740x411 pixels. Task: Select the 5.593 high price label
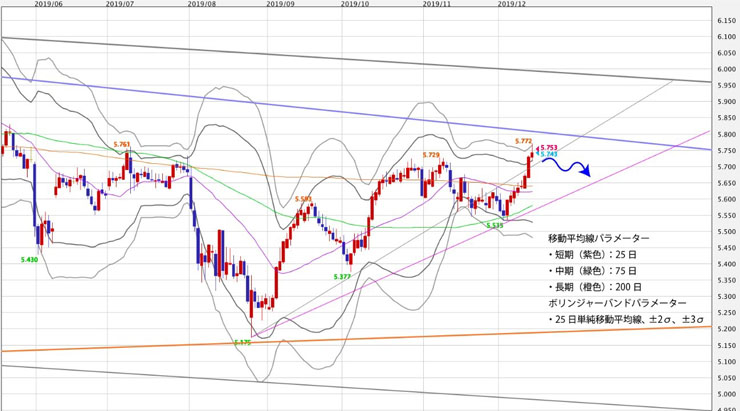pos(304,199)
